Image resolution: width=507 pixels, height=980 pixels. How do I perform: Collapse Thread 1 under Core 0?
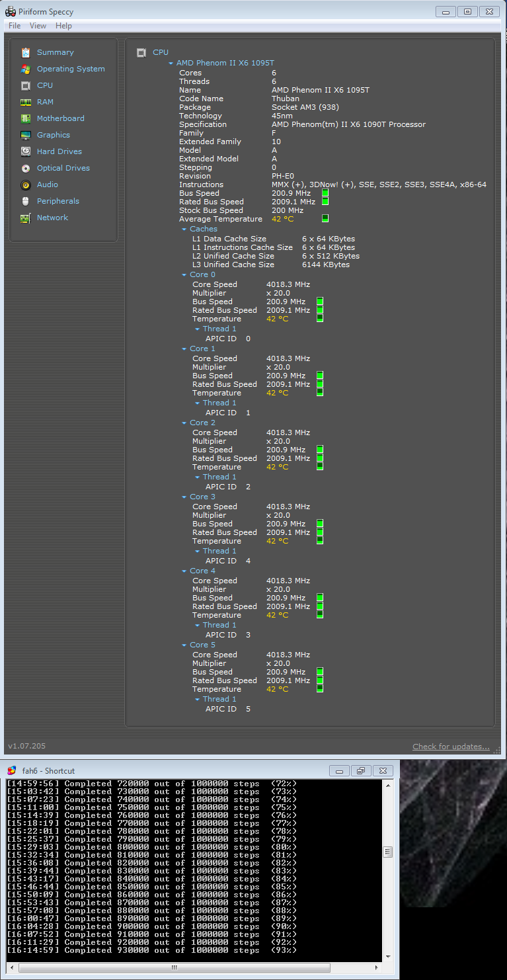click(x=197, y=329)
